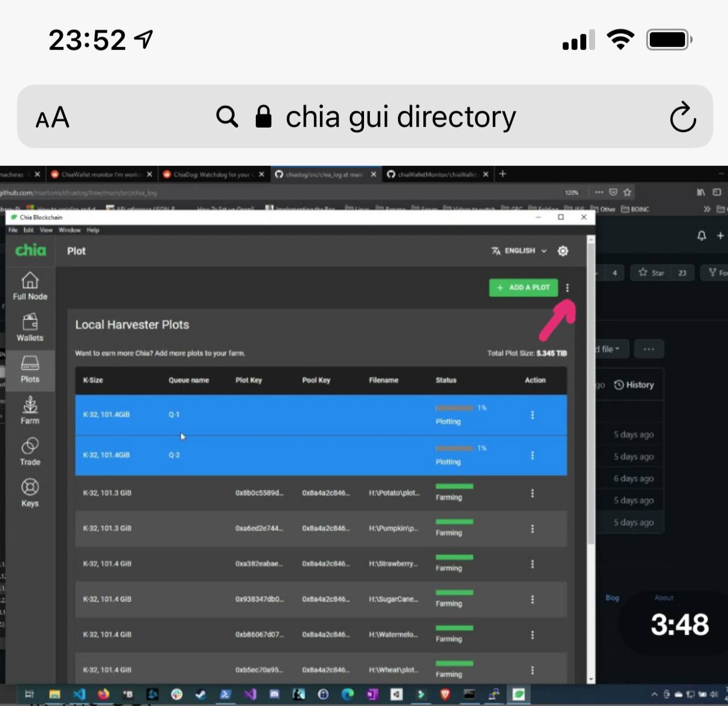Open the Full Node sidebar section
This screenshot has height=706, width=728.
pos(30,287)
